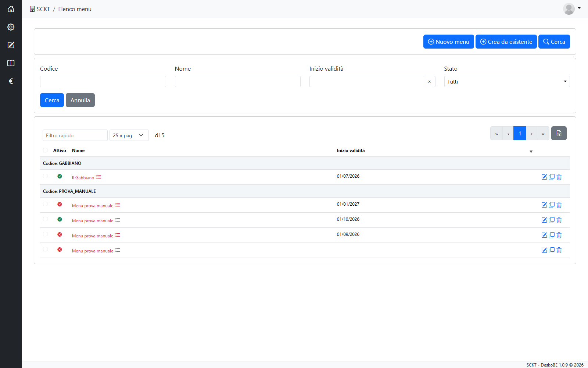This screenshot has height=368, width=588.
Task: Click the Filtro rapido input field
Action: point(75,135)
